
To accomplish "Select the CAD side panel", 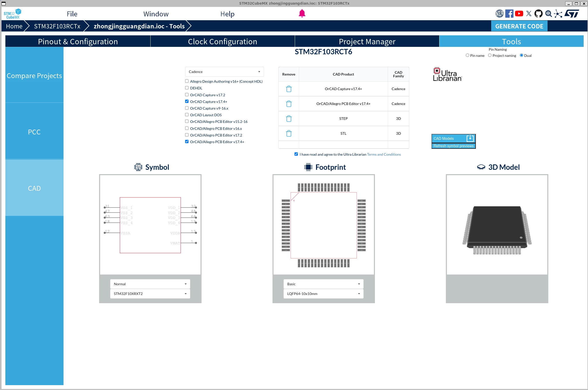I will pyautogui.click(x=34, y=188).
